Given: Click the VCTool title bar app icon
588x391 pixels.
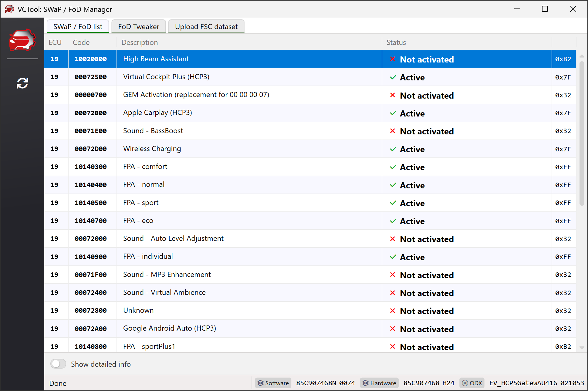Looking at the screenshot, I should pyautogui.click(x=9, y=9).
